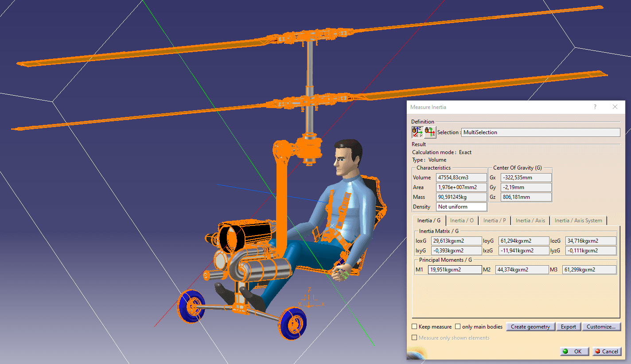Open the Inertia / Axis System tab
Image resolution: width=631 pixels, height=364 pixels.
(x=578, y=221)
